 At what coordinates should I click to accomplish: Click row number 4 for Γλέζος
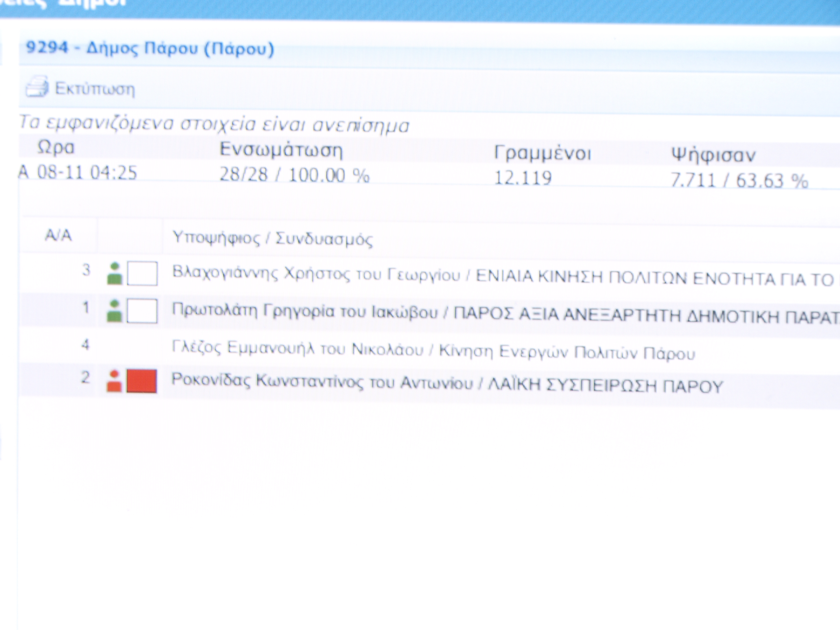[x=85, y=344]
